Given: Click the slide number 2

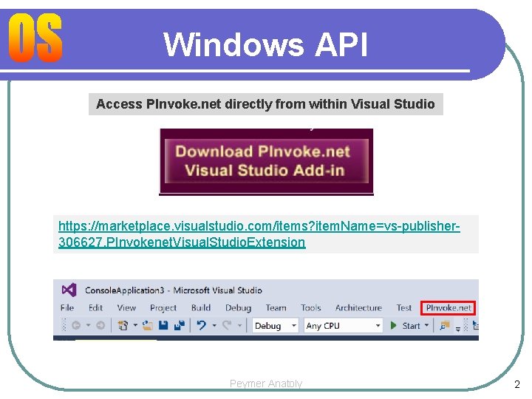Looking at the screenshot, I should 516,384.
